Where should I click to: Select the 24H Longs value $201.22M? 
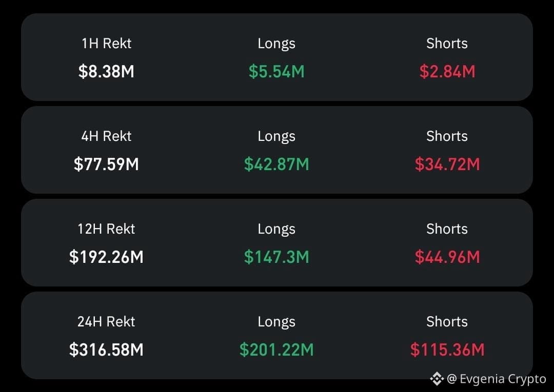(276, 349)
